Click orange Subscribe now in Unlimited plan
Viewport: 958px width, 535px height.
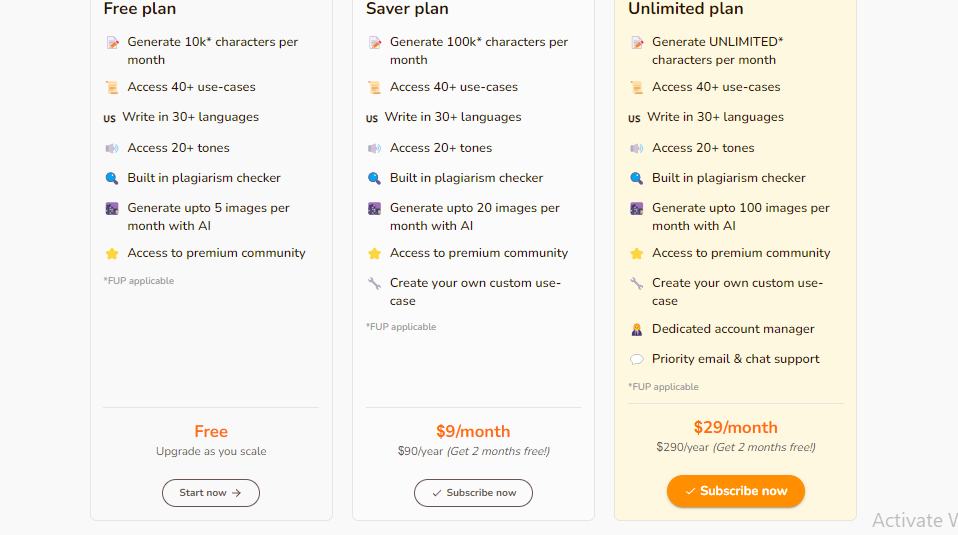pos(736,491)
